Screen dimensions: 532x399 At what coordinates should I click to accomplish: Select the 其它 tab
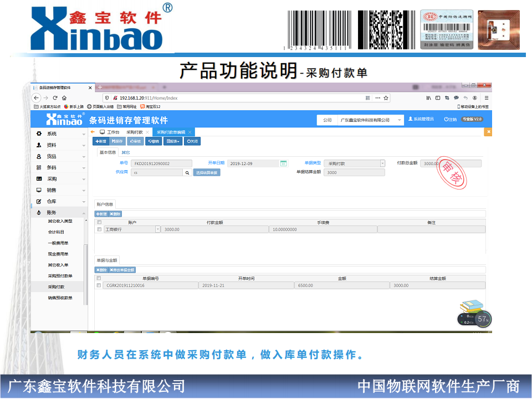(126, 152)
